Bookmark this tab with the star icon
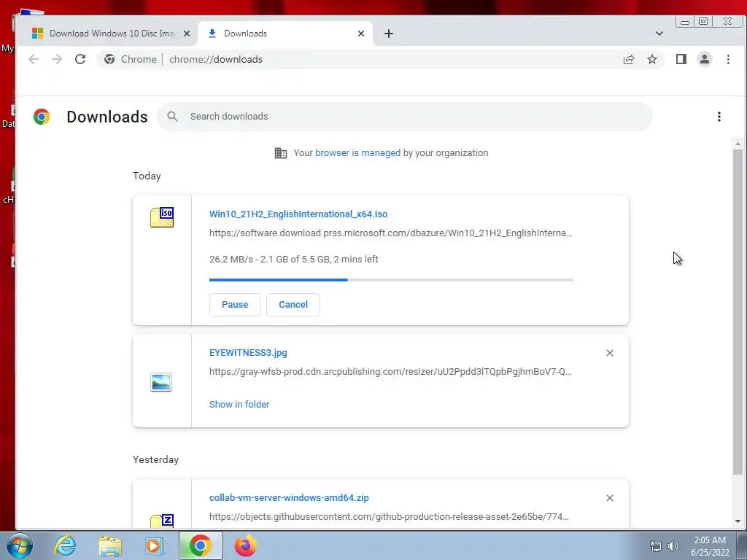 pos(651,59)
